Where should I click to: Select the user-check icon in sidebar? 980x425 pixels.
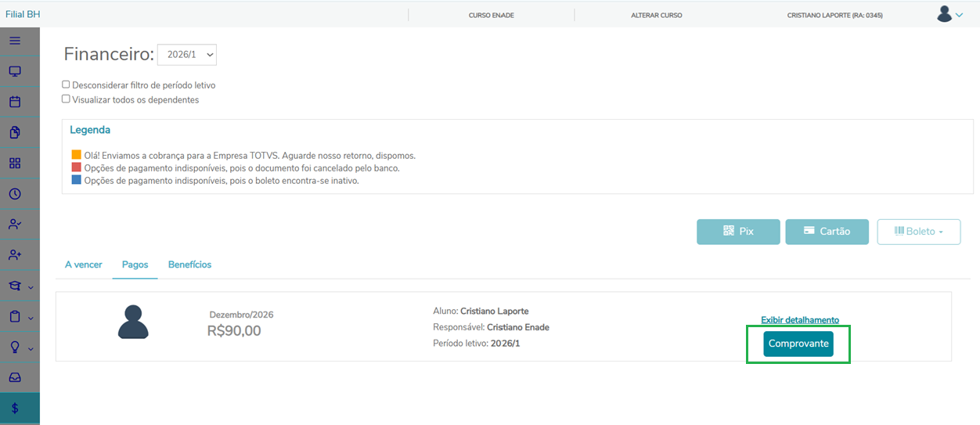(x=15, y=225)
